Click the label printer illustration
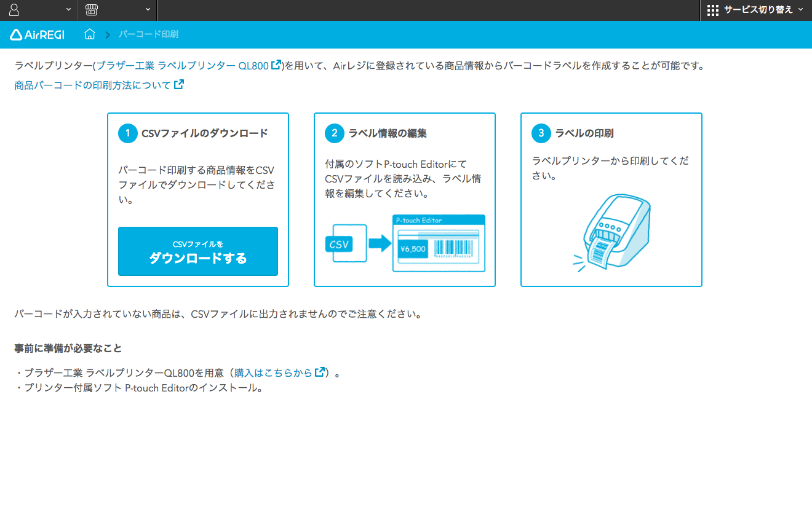812x531 pixels. click(611, 232)
